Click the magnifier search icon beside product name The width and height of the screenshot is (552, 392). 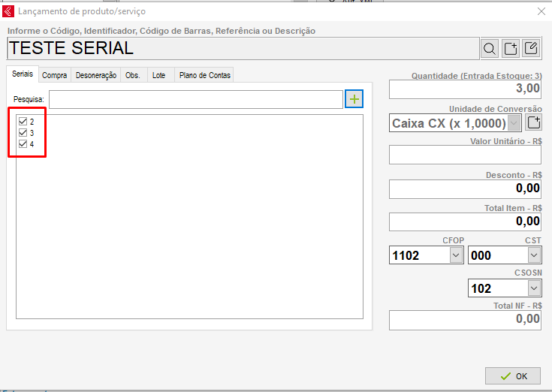point(490,49)
